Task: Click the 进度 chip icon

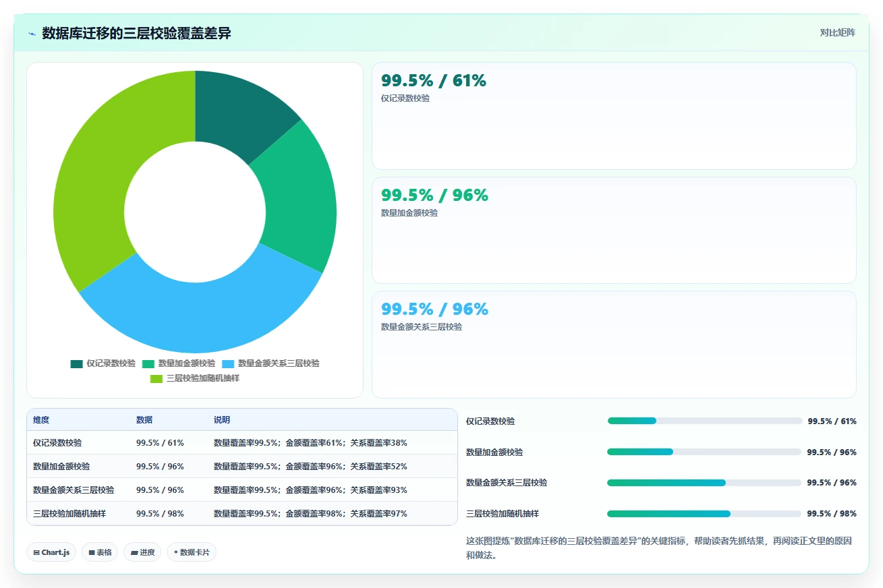Action: [x=134, y=552]
